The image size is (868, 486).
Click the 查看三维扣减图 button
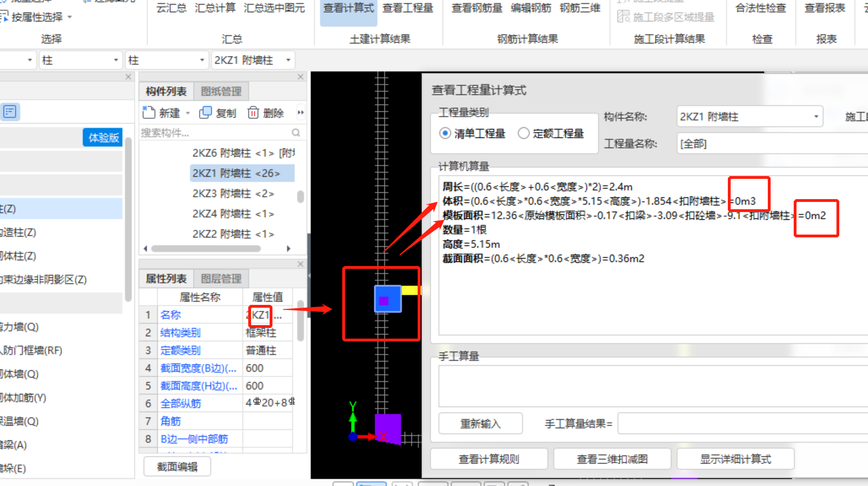coord(612,459)
